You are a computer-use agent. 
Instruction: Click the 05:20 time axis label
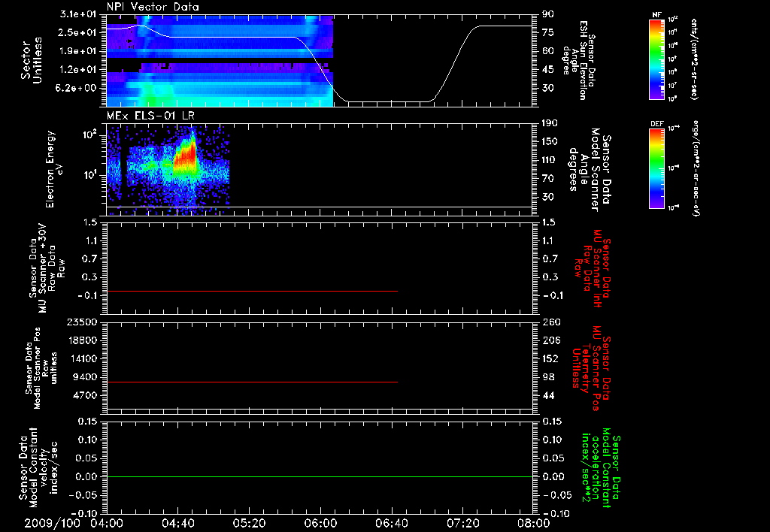pos(249,523)
